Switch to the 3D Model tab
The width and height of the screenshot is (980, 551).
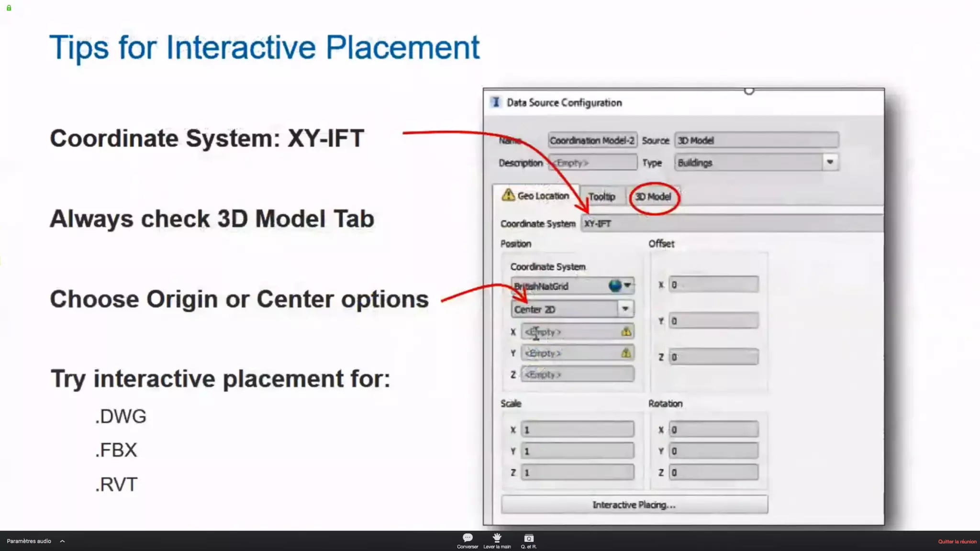coord(653,197)
